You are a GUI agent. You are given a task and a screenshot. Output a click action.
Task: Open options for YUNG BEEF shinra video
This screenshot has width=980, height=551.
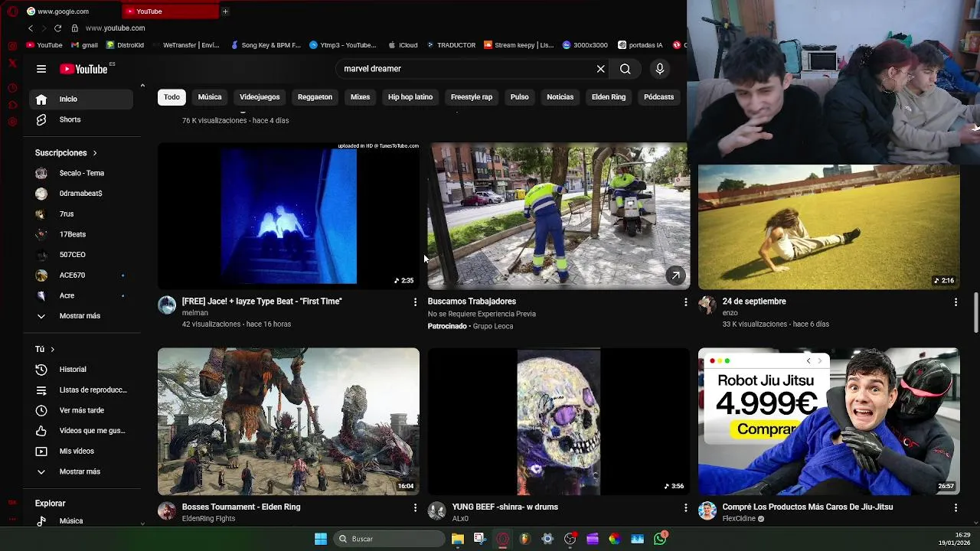click(685, 508)
